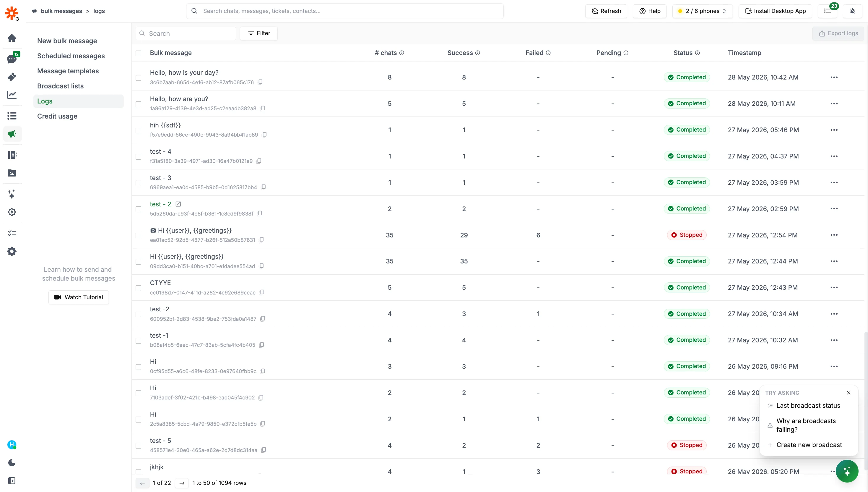
Task: Open the task list icon with 23 badge
Action: pos(828,11)
